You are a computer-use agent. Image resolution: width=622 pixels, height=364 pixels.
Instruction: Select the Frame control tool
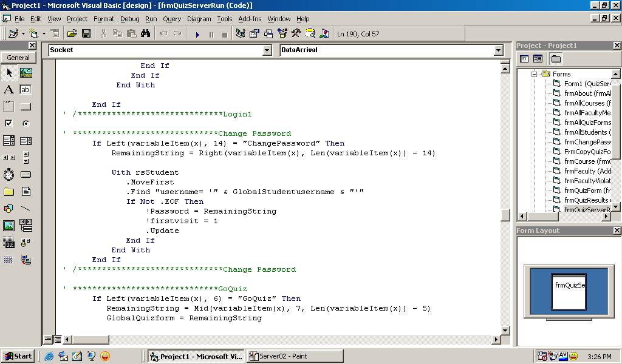click(9, 107)
